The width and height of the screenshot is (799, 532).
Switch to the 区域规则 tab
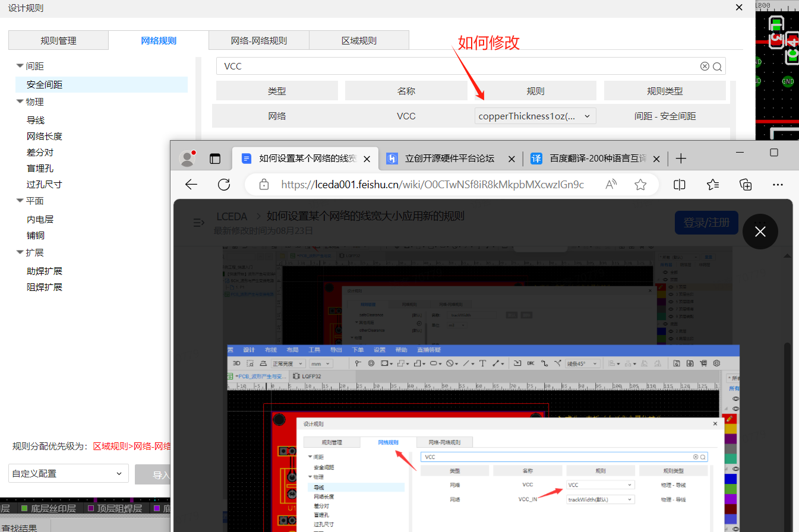tap(359, 41)
